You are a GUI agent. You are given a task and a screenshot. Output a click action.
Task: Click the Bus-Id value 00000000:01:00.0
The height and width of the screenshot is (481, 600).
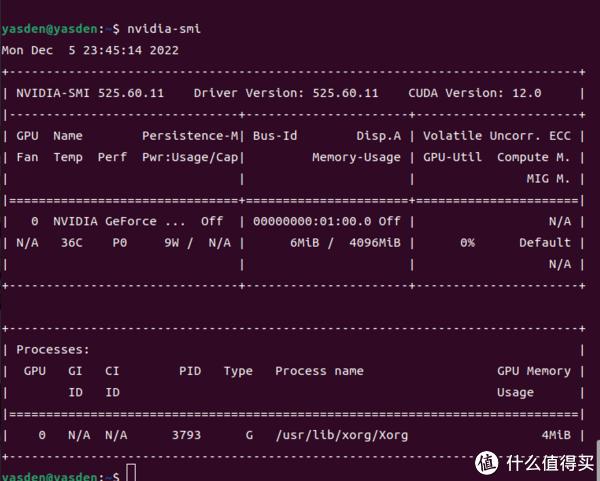[312, 221]
